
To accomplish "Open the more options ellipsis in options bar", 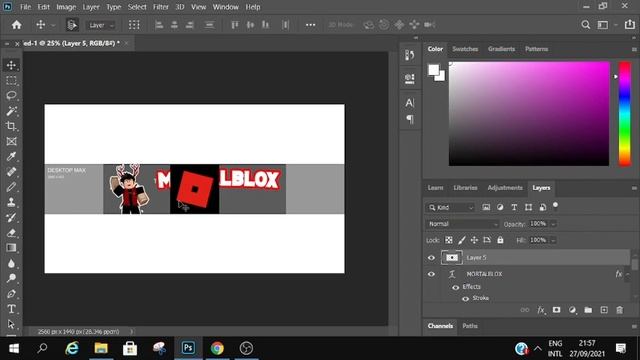I will click(310, 25).
